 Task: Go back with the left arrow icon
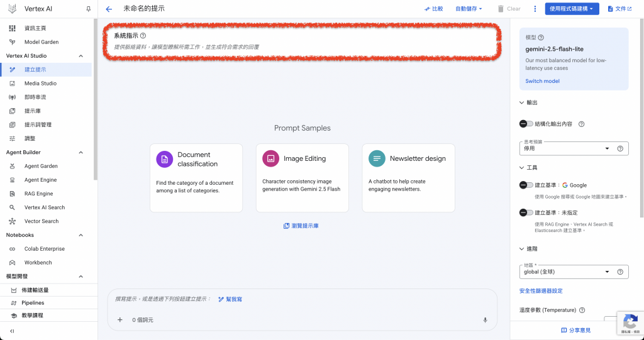tap(109, 9)
